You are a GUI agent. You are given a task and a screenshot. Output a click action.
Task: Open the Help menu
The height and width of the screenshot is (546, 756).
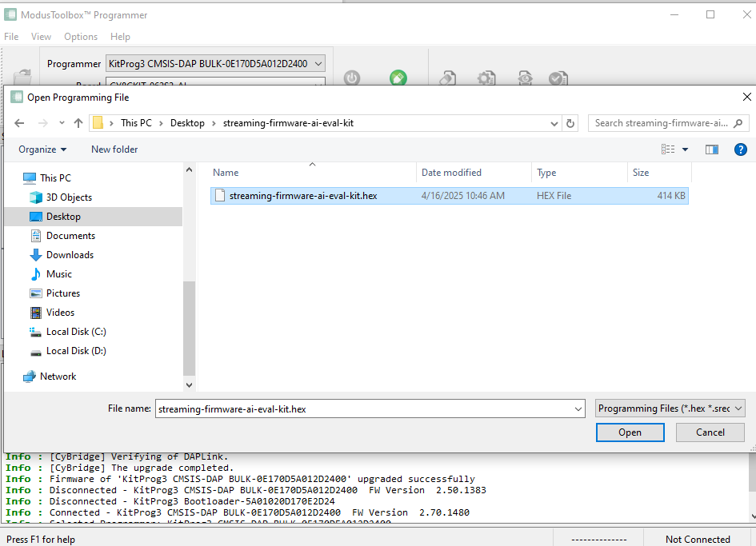coord(120,37)
